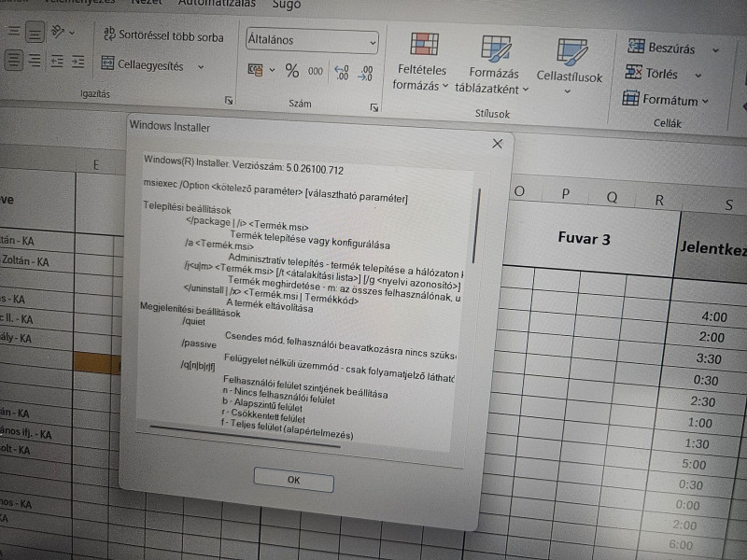Expand Törlés dropdown arrow
Image resolution: width=747 pixels, height=560 pixels.
tap(698, 76)
